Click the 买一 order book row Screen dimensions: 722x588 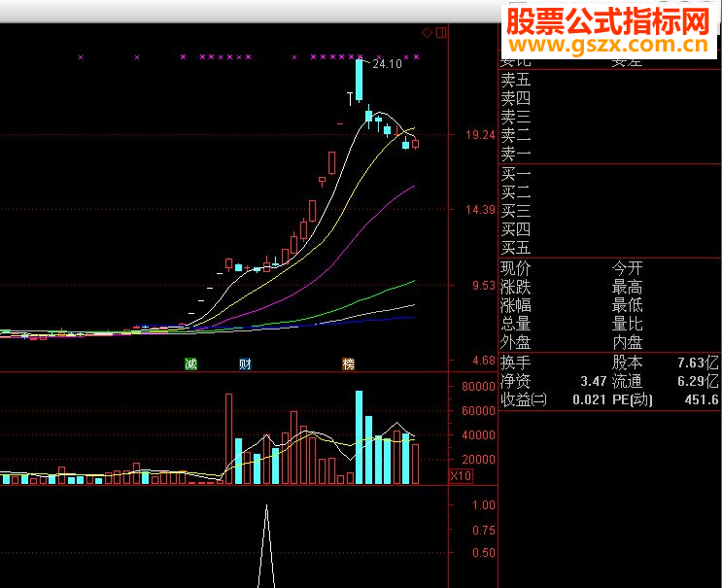[x=609, y=174]
